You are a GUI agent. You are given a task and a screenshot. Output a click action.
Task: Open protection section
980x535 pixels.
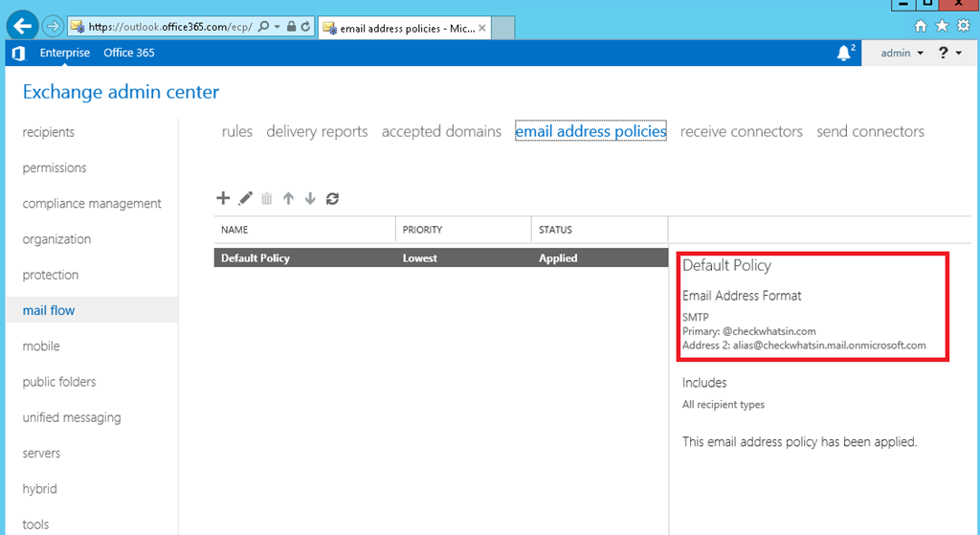click(x=51, y=275)
